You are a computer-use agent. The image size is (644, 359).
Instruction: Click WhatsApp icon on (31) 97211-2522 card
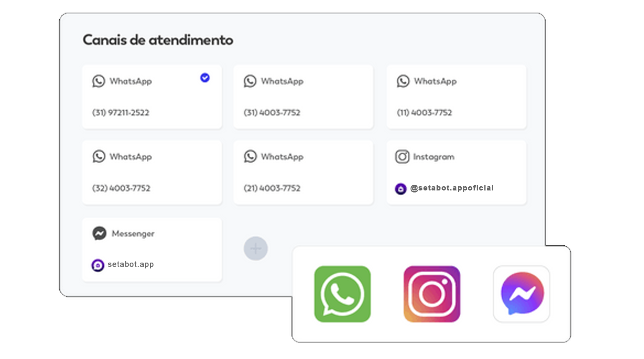(99, 81)
